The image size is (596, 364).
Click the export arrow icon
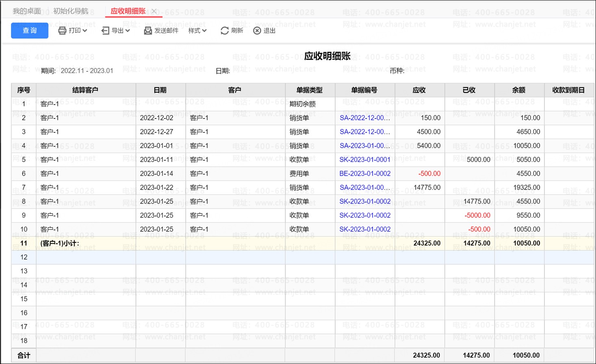(105, 30)
